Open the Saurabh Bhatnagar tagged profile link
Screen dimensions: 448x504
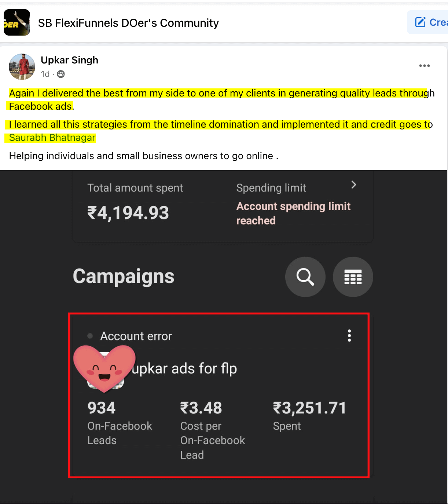(52, 138)
